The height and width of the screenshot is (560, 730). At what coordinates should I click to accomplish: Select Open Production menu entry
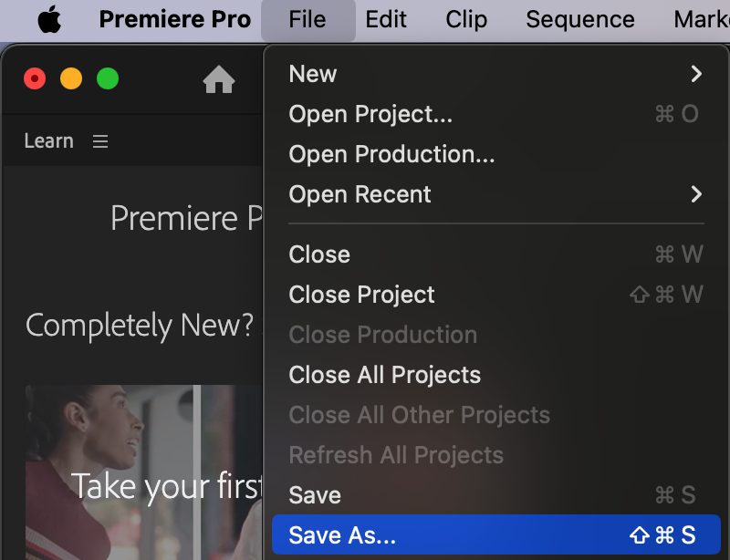391,154
